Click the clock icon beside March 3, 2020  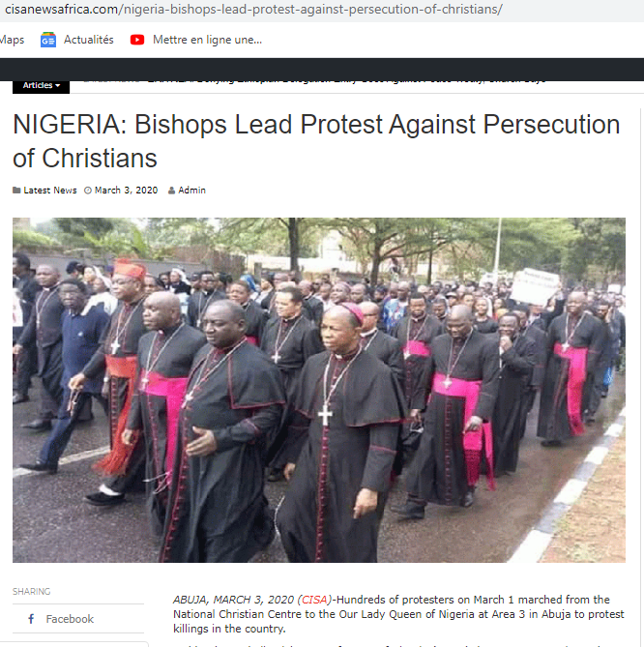point(87,191)
